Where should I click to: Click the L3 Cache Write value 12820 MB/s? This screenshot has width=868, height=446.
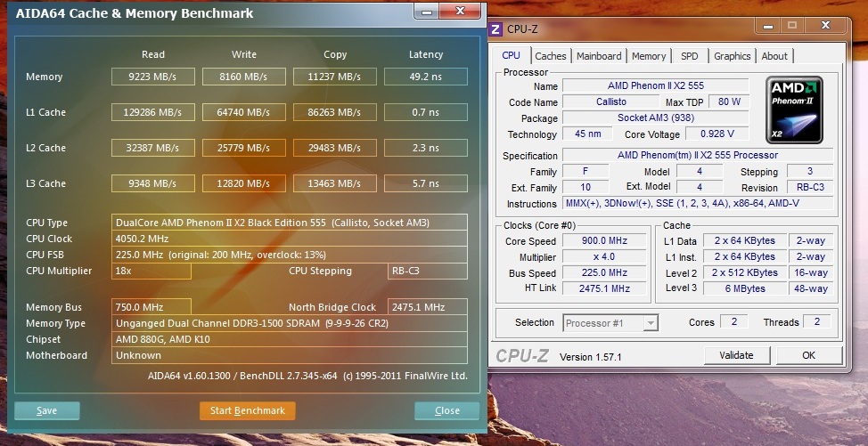244,183
